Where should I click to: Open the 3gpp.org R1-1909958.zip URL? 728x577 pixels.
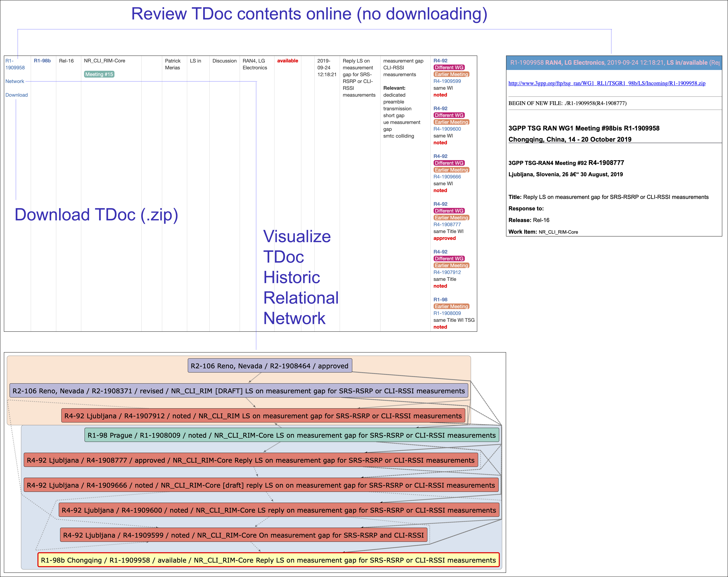tap(607, 83)
